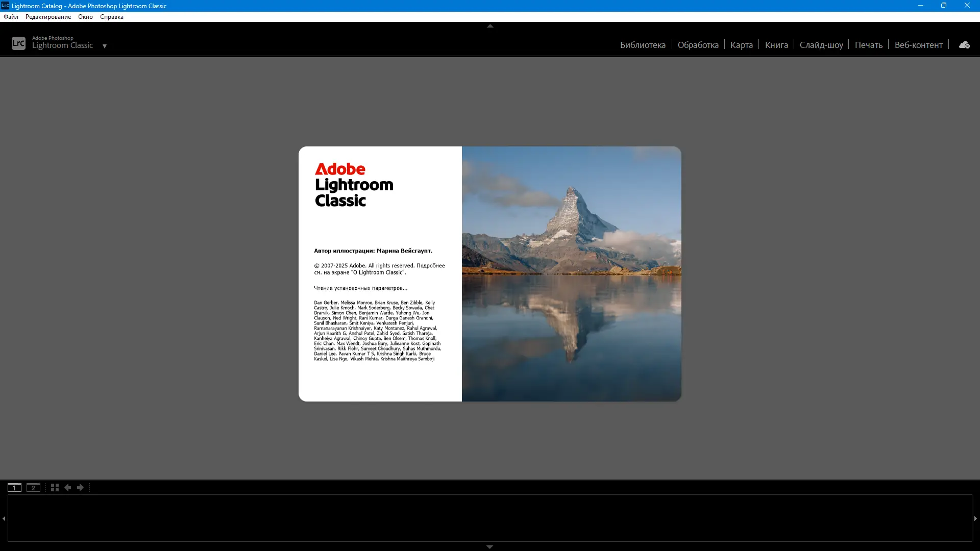Open the Файл menu
The image size is (980, 551).
tap(10, 16)
